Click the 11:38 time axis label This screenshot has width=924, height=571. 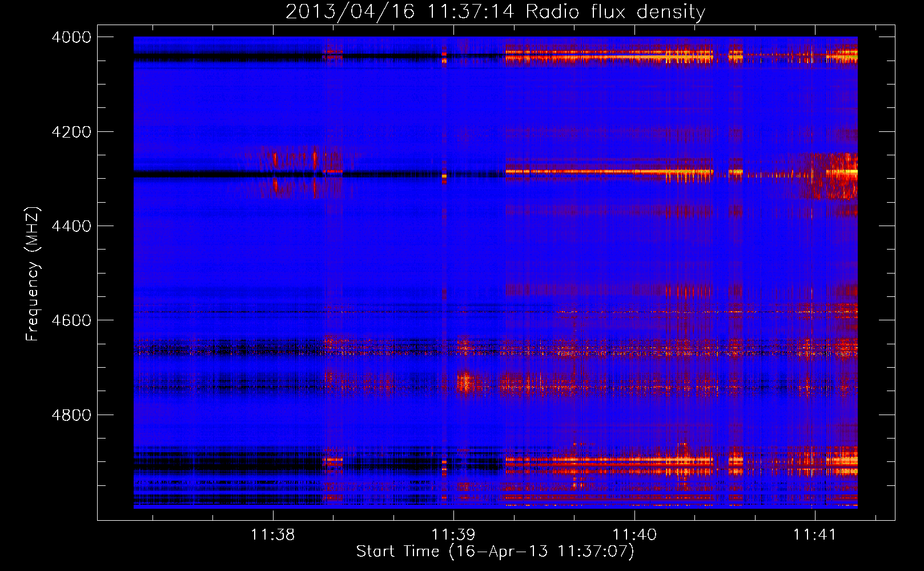(x=273, y=535)
